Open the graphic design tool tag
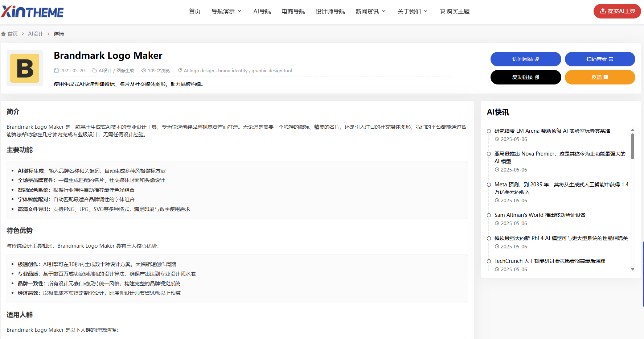This screenshot has height=339, width=644. pyautogui.click(x=272, y=71)
